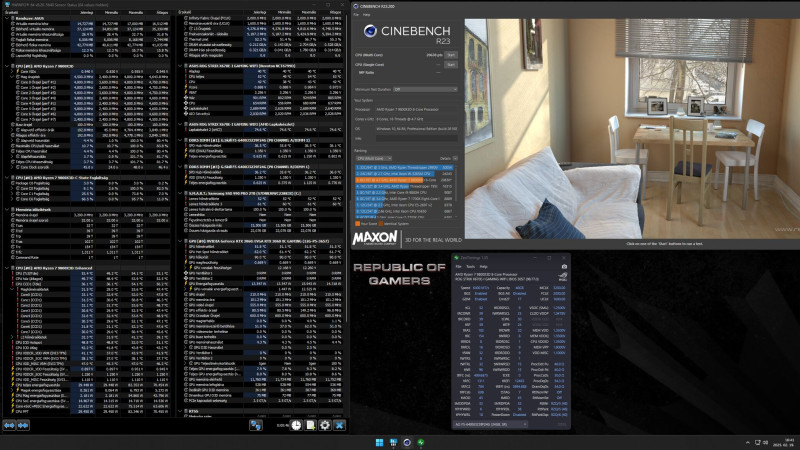Take ZenTimings screenshot with camera icon

tap(564, 266)
